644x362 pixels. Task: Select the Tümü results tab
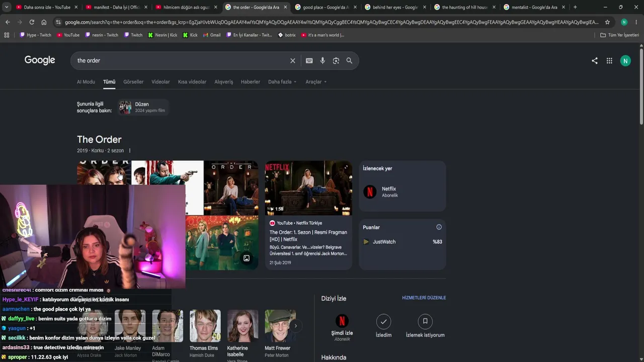[109, 82]
